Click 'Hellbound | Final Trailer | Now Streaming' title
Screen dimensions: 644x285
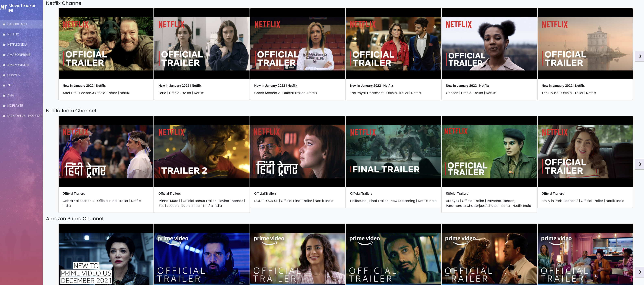click(393, 201)
